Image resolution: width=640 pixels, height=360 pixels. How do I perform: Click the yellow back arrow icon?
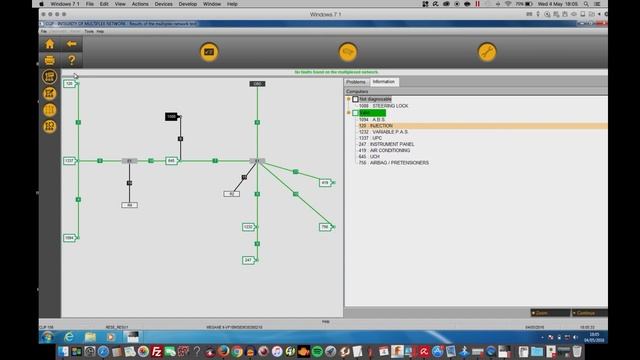tap(71, 44)
